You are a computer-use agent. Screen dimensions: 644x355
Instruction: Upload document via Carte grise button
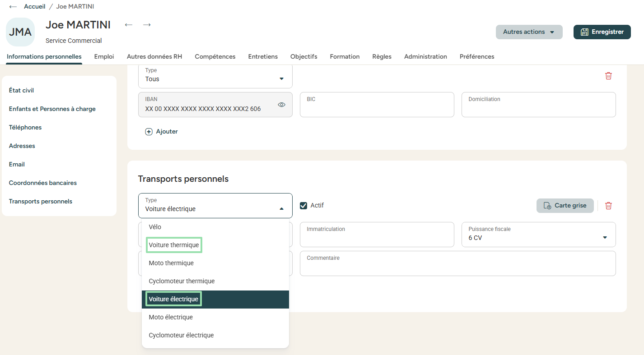565,206
